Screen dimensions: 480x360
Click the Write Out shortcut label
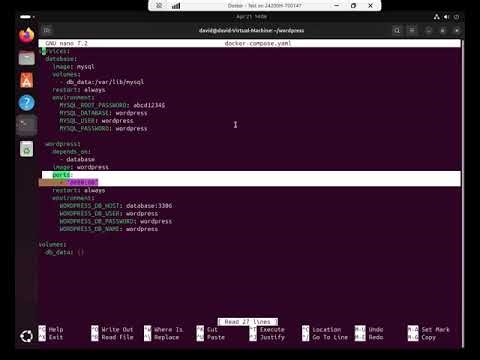coord(117,329)
